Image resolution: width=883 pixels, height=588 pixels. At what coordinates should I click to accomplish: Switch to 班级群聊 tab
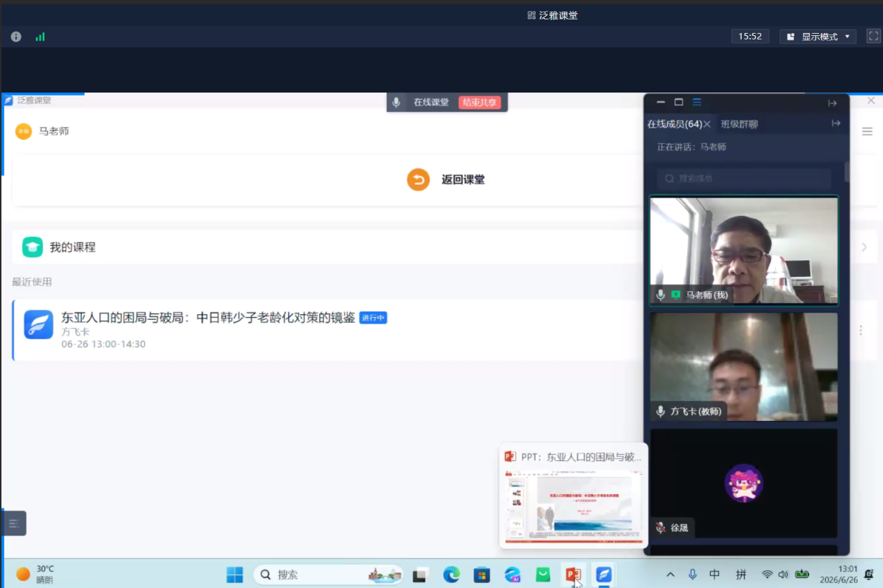click(740, 124)
